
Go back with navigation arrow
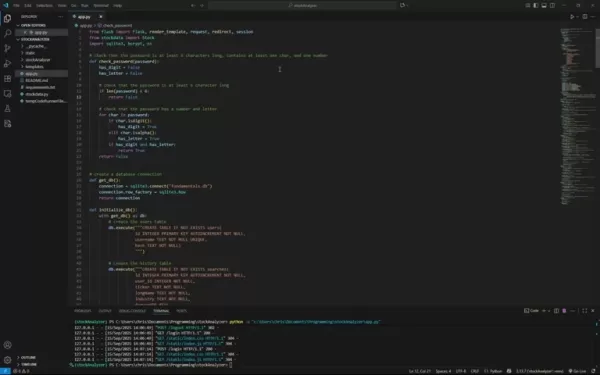click(193, 5)
